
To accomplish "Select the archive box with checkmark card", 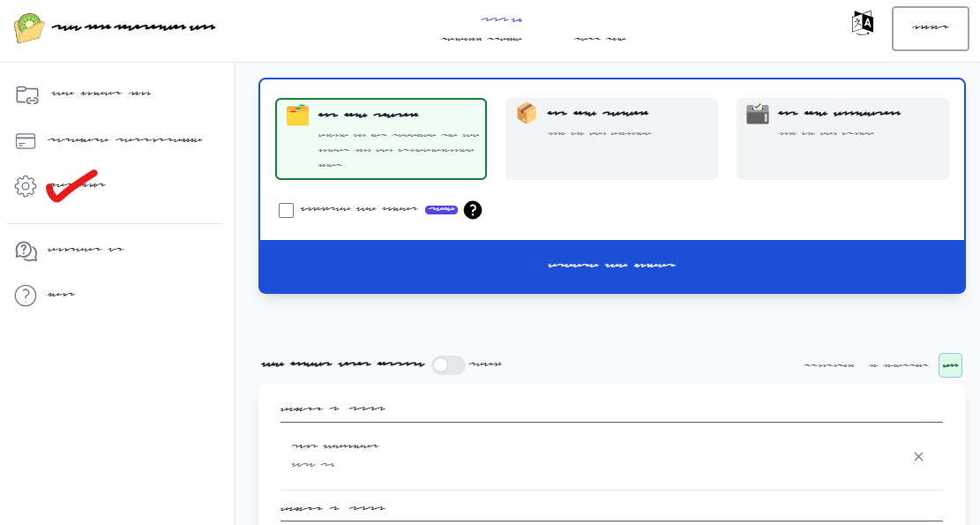I will point(842,139).
